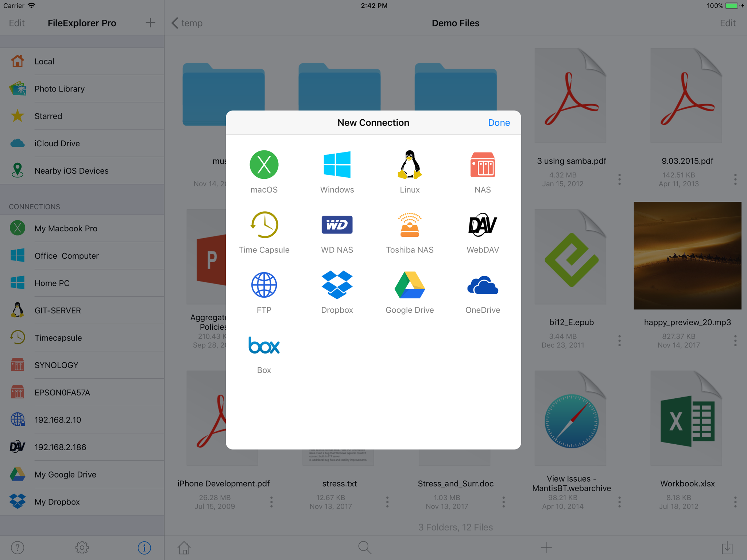
Task: Pick the Linux penguin connection icon
Action: coord(410,165)
